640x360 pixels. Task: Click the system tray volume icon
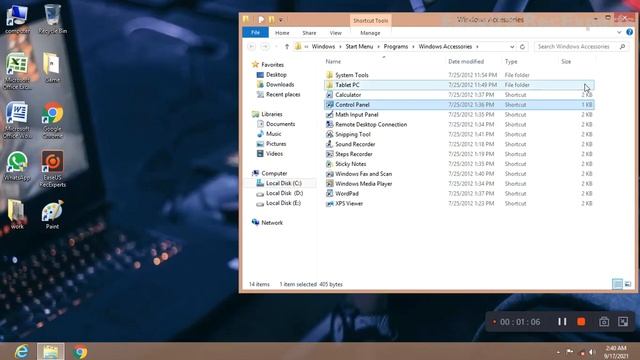tap(591, 352)
